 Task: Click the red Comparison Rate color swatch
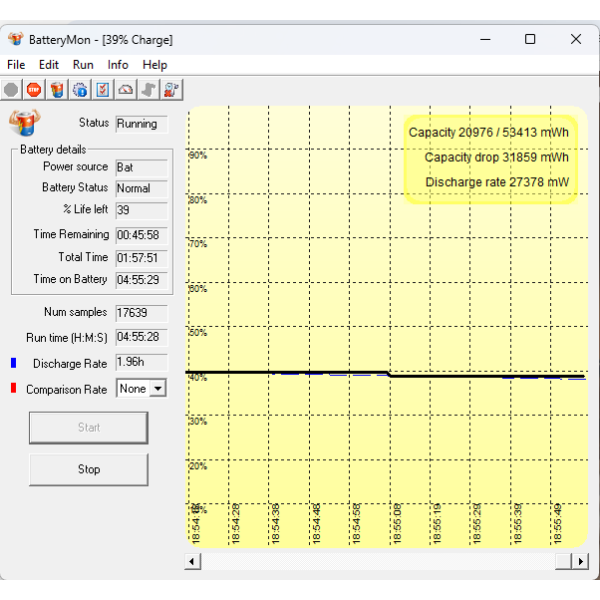(13, 388)
